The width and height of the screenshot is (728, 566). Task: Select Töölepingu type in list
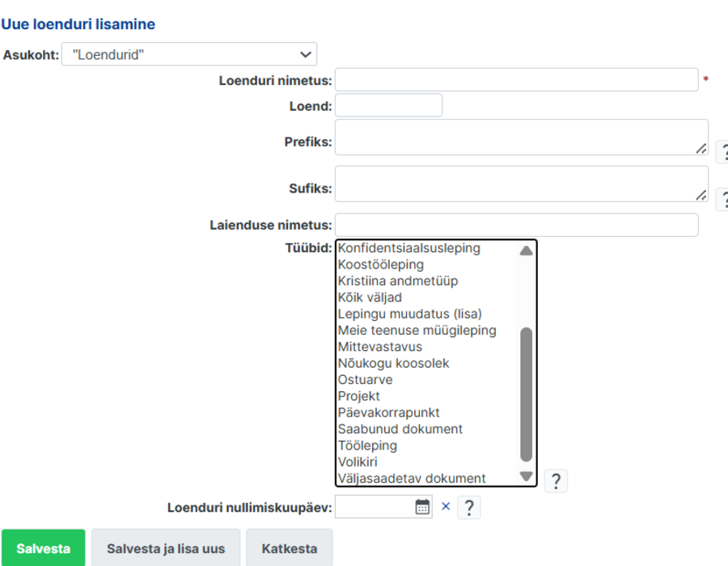point(367,446)
